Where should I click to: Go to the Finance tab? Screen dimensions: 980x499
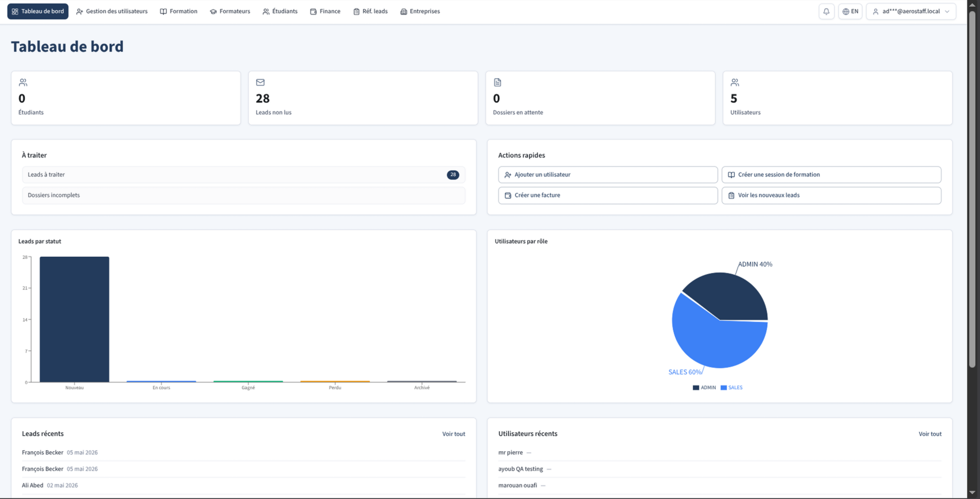click(x=325, y=11)
